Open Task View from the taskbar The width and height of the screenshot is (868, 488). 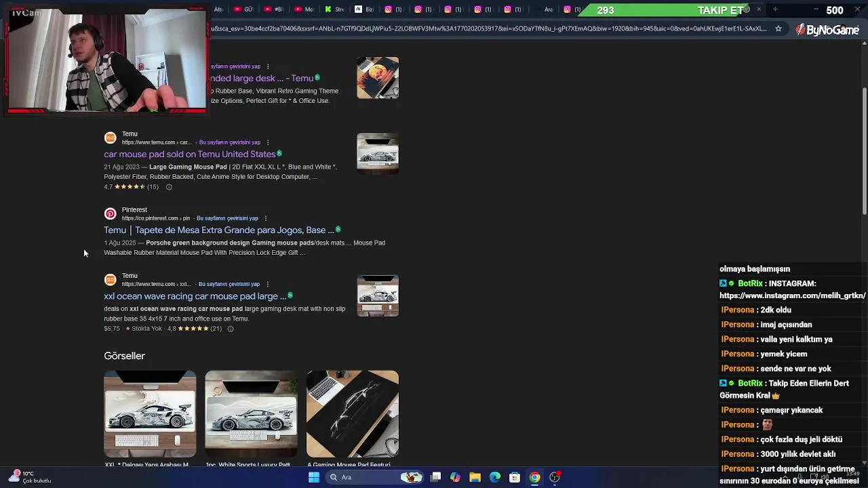(x=436, y=477)
